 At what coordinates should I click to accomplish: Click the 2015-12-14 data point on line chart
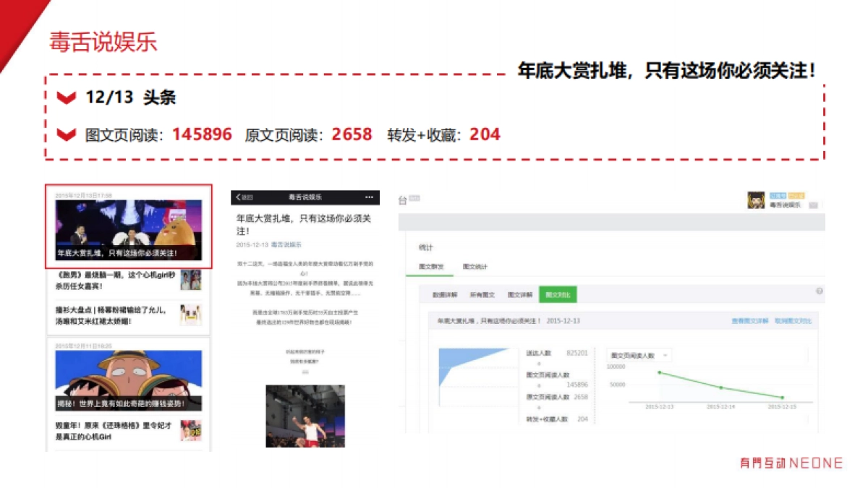pos(720,388)
